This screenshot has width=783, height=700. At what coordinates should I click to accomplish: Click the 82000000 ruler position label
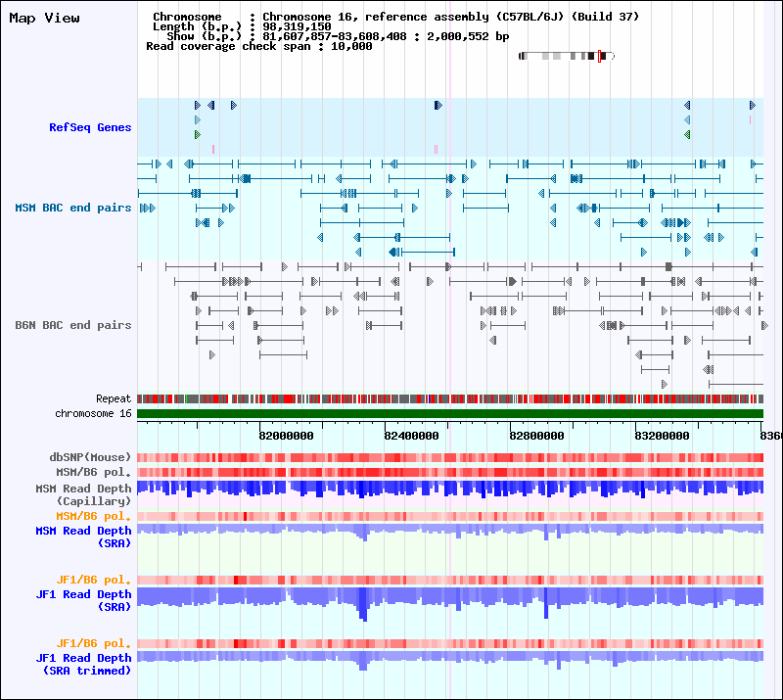pyautogui.click(x=286, y=436)
